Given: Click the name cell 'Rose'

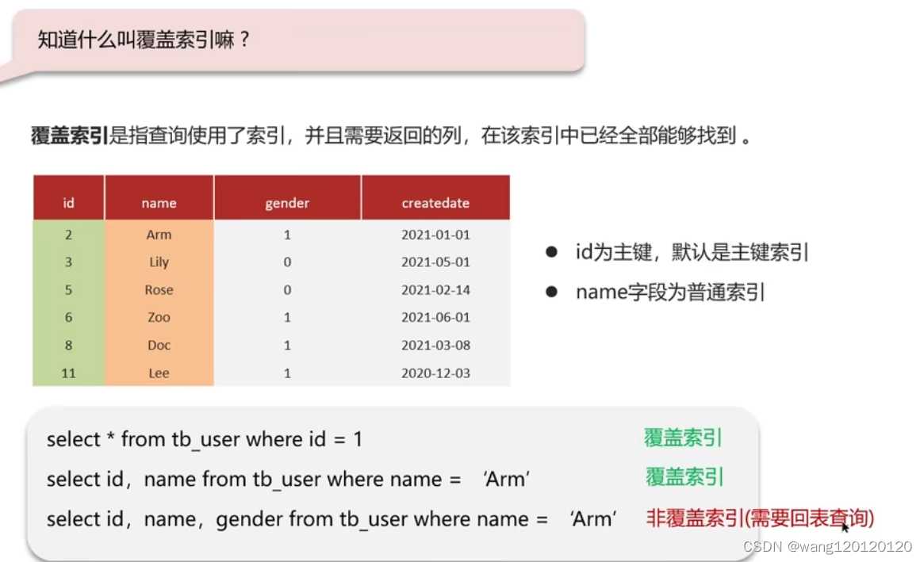Looking at the screenshot, I should 159,290.
